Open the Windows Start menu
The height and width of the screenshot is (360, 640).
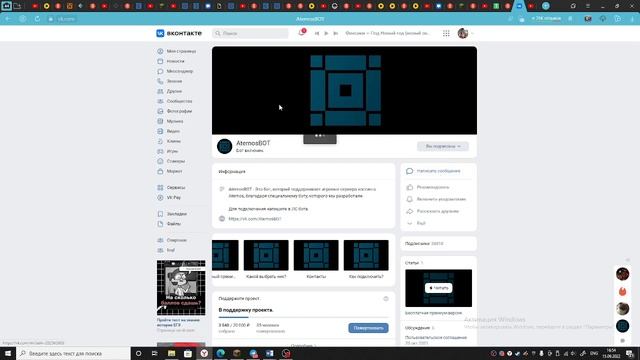pyautogui.click(x=8, y=353)
